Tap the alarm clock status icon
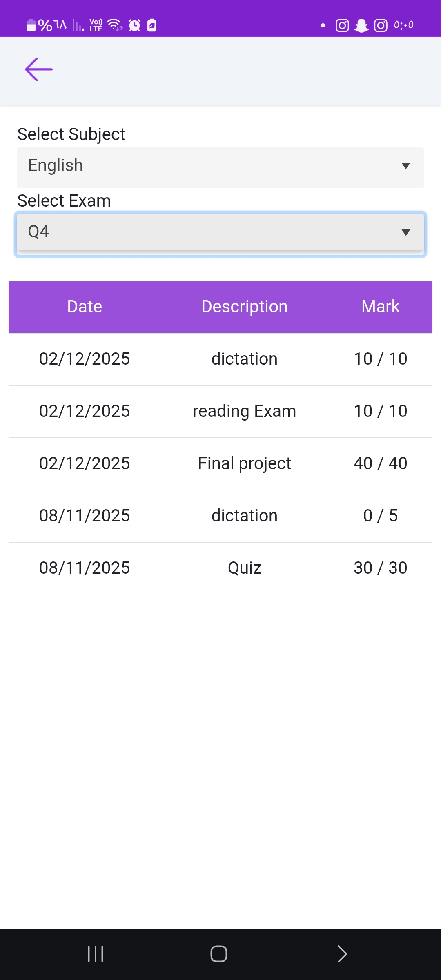Viewport: 441px width, 980px height. (135, 25)
